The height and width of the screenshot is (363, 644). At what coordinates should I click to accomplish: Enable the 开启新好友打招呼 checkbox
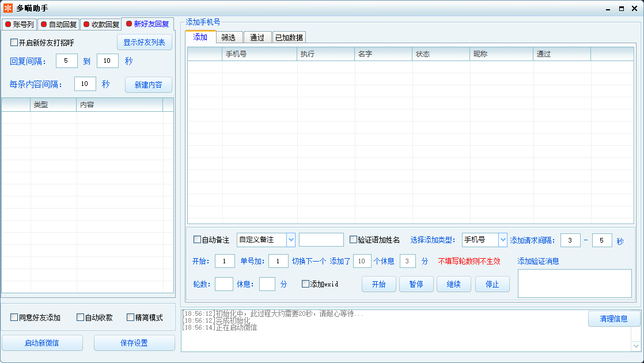coord(14,43)
